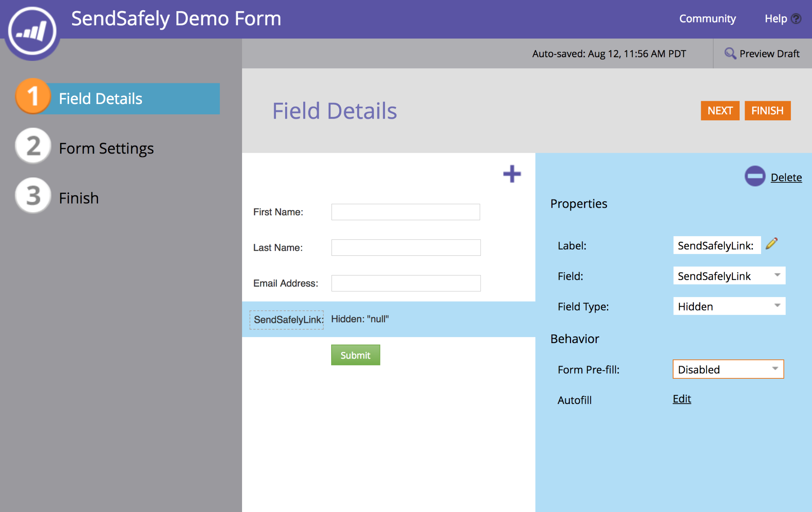Click the Email Address: label
Viewport: 812px width, 512px height.
pos(286,283)
